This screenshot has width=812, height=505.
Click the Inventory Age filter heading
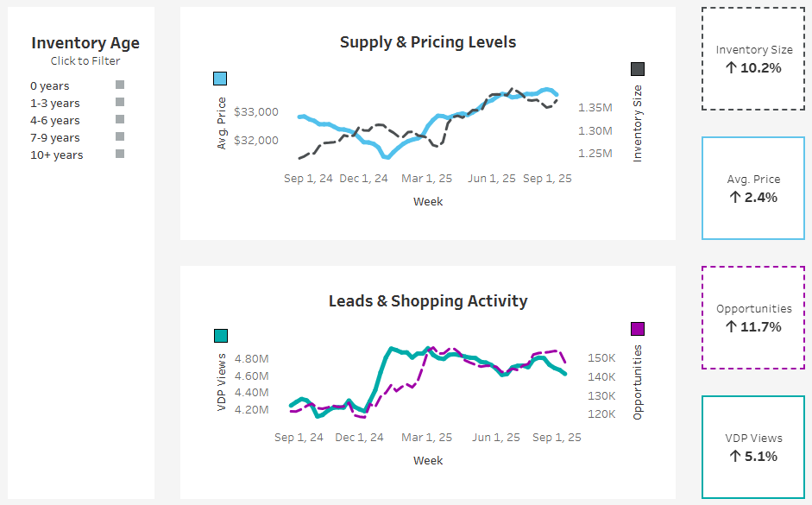(85, 43)
